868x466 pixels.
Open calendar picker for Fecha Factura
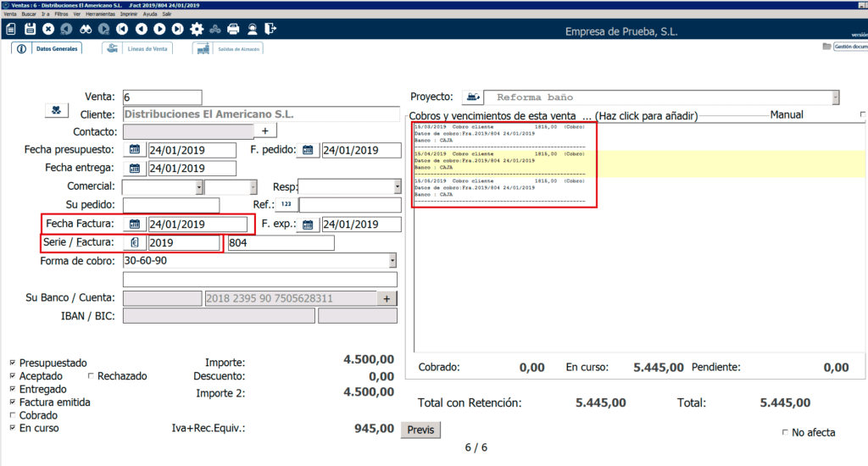click(135, 224)
